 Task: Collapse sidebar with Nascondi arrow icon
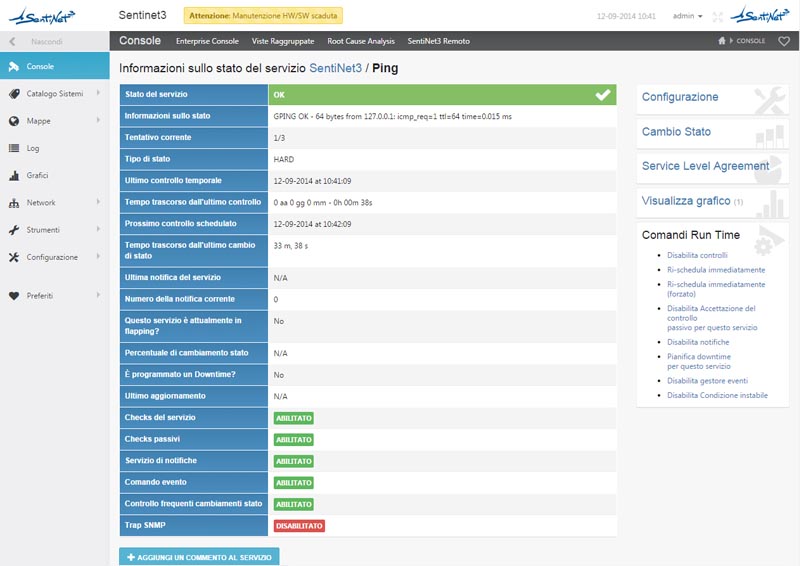13,41
